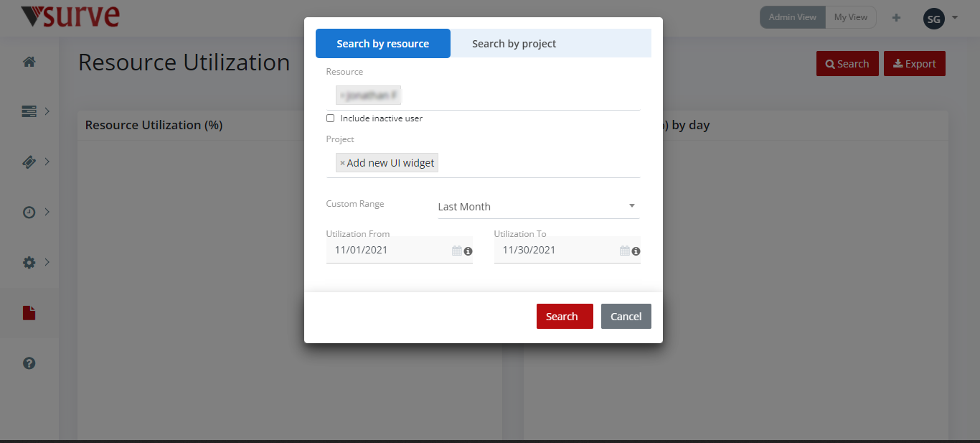Expand the settings sidebar item chevron
980x443 pixels.
click(47, 262)
